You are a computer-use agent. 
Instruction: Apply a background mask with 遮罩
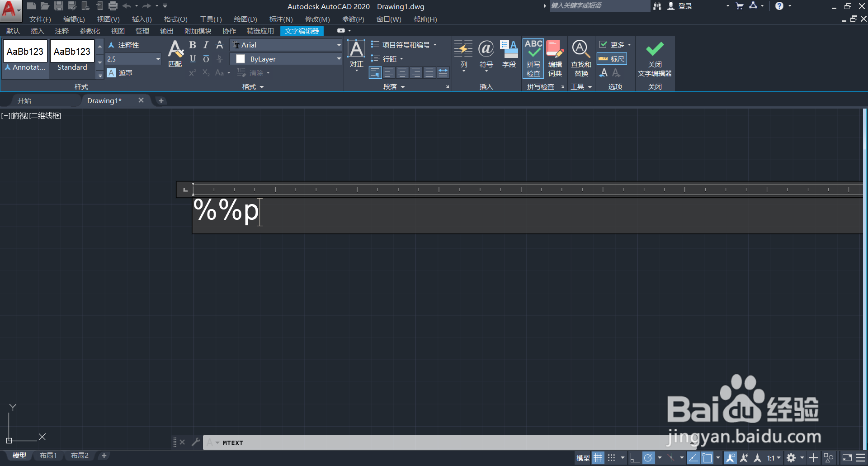click(121, 72)
